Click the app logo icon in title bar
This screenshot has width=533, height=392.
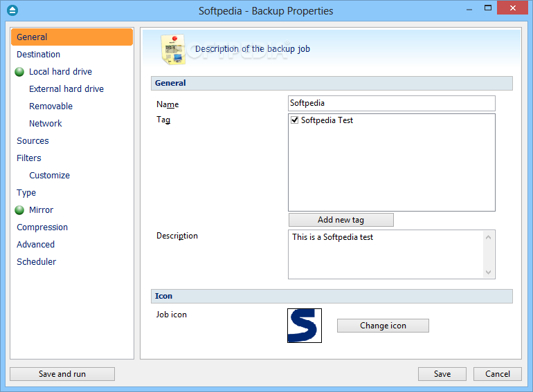coord(12,10)
